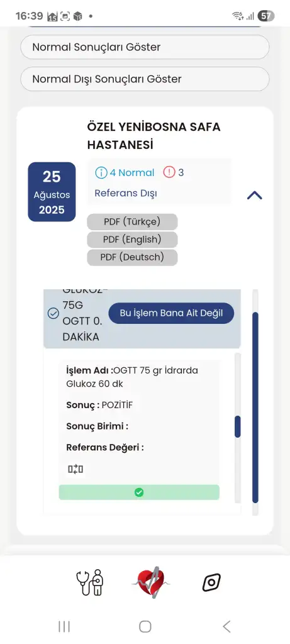The width and height of the screenshot is (290, 644).
Task: Expand the GLUKOZ 75G OGTT 0. DAKİKA row
Action: [142, 319]
